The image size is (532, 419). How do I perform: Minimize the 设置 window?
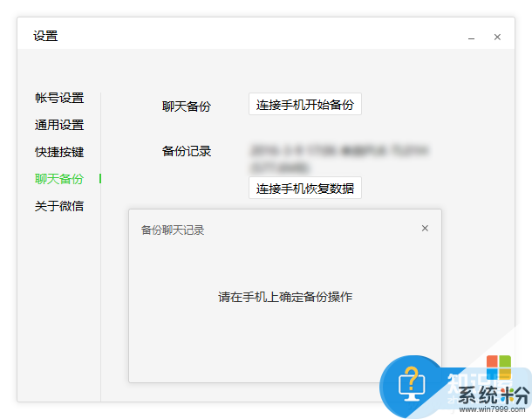coord(471,38)
